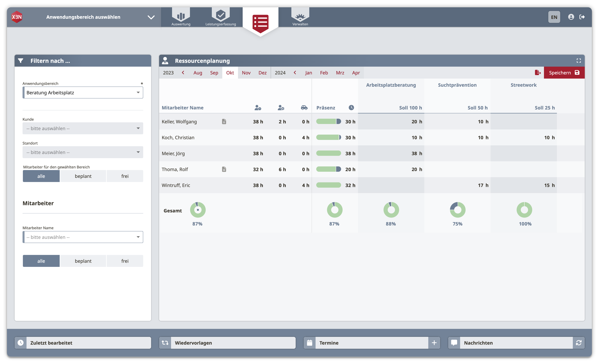Select 'frei' under Mitarbeiter für den gewählten Bereich

tap(125, 176)
